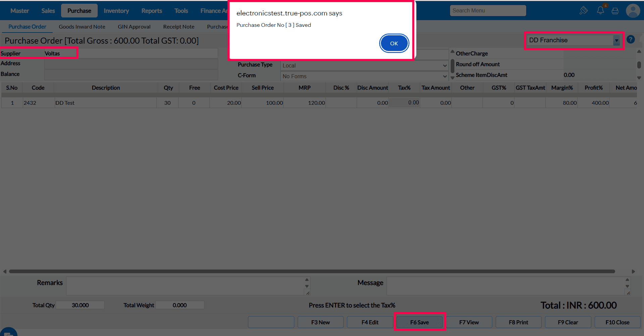This screenshot has width=644, height=336.
Task: Click OK in the saved confirmation dialog
Action: coord(394,43)
